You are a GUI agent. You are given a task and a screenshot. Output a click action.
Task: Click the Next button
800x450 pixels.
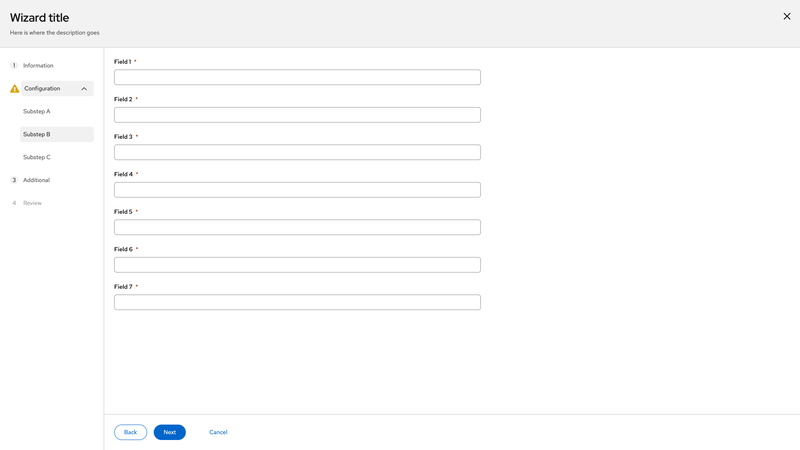point(170,432)
